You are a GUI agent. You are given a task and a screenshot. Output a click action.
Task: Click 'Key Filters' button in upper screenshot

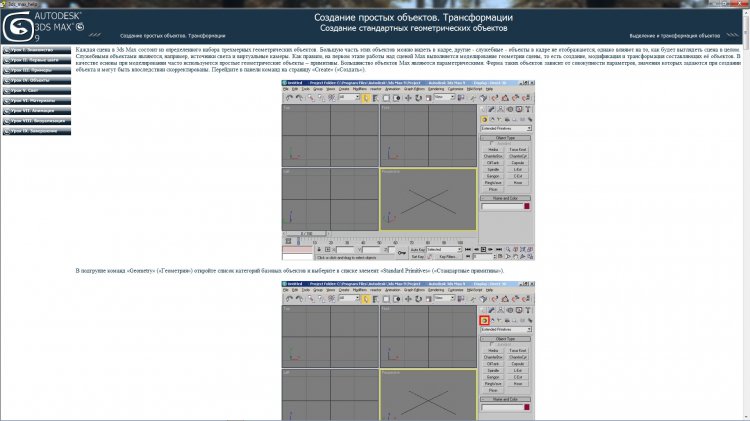tap(447, 257)
